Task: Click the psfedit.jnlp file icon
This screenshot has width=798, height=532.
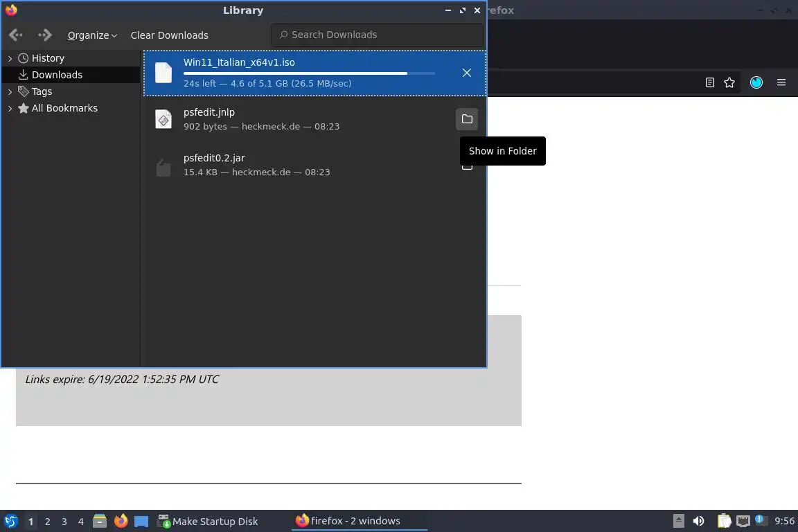Action: pos(163,119)
